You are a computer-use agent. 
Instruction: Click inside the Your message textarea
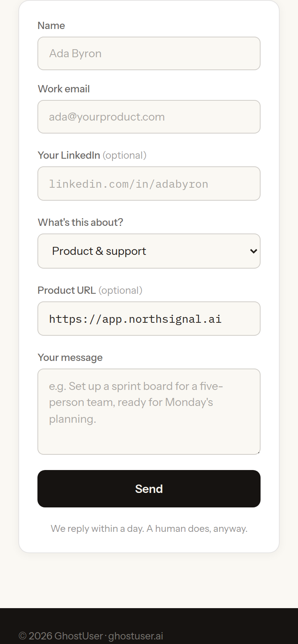(149, 412)
